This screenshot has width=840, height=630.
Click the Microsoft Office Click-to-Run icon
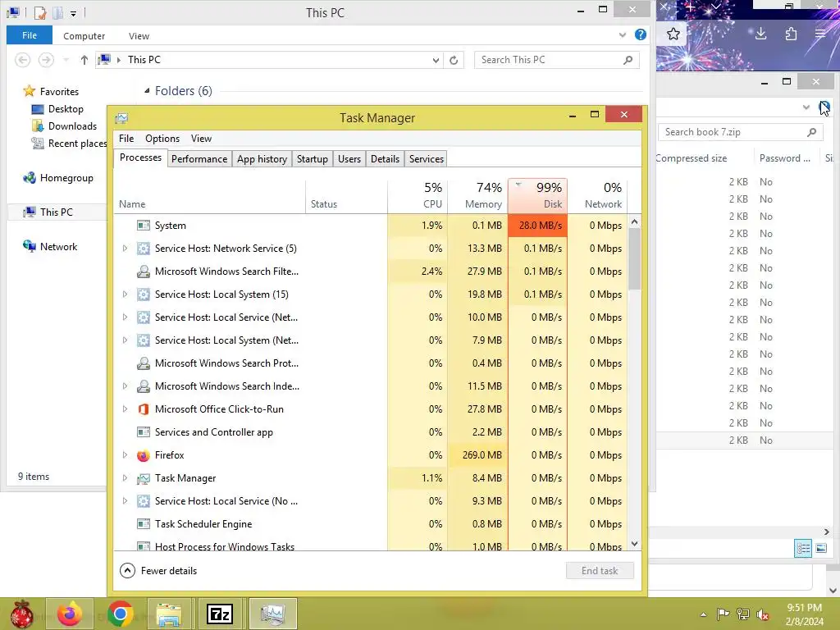point(143,409)
